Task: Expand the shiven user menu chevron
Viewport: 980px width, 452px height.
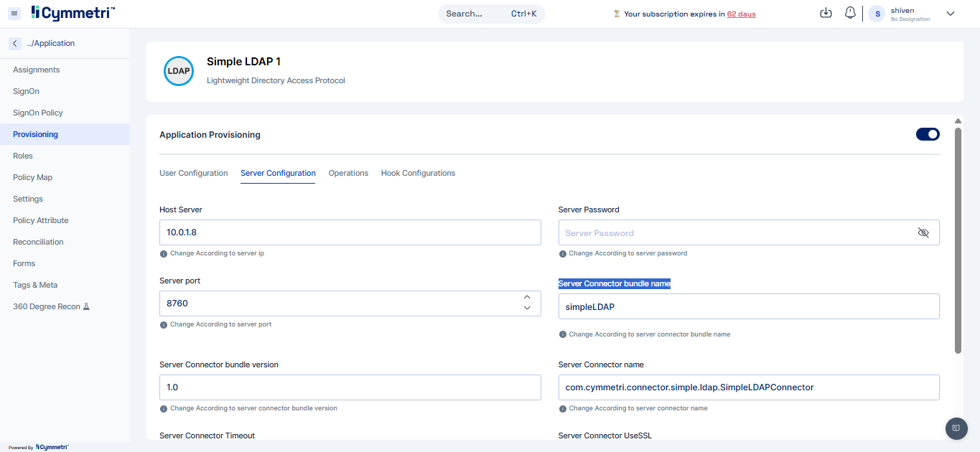Action: click(951, 14)
